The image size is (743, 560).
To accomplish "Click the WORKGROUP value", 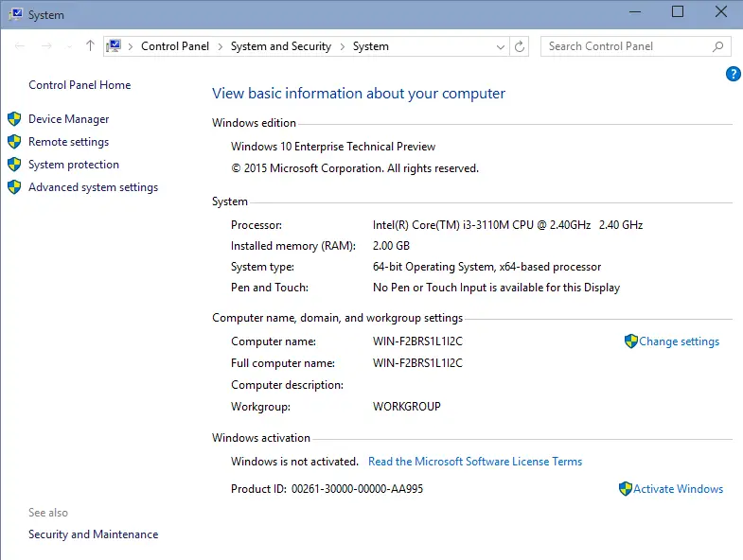I will tap(407, 407).
